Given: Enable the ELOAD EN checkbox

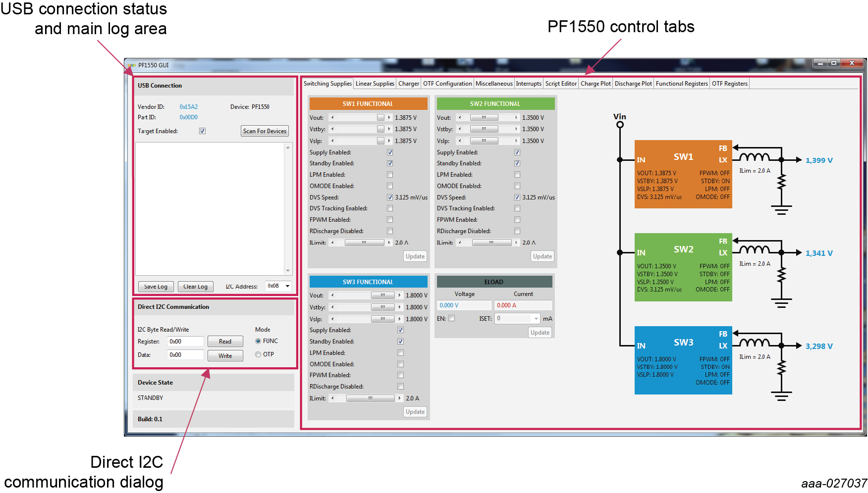Looking at the screenshot, I should point(451,318).
